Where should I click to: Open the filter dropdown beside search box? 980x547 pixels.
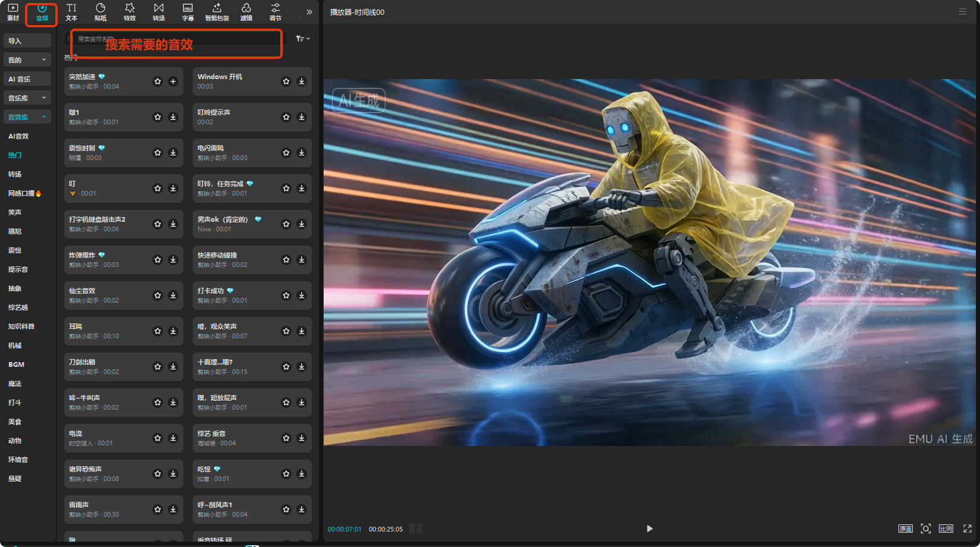tap(303, 39)
